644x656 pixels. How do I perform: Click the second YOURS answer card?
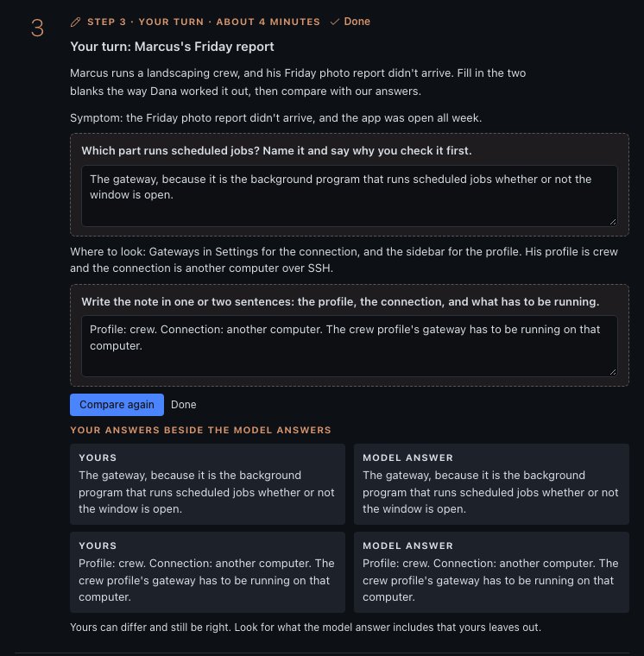(207, 572)
